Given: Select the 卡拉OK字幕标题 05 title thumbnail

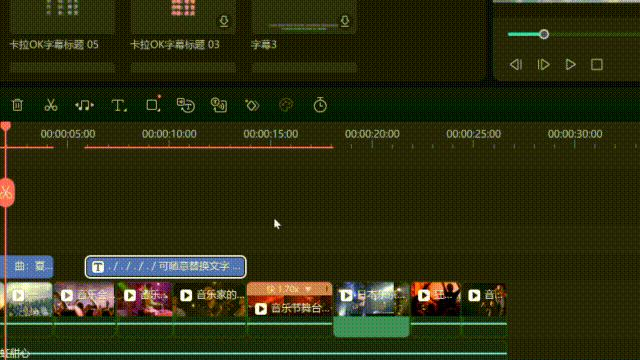Looking at the screenshot, I should (62, 16).
